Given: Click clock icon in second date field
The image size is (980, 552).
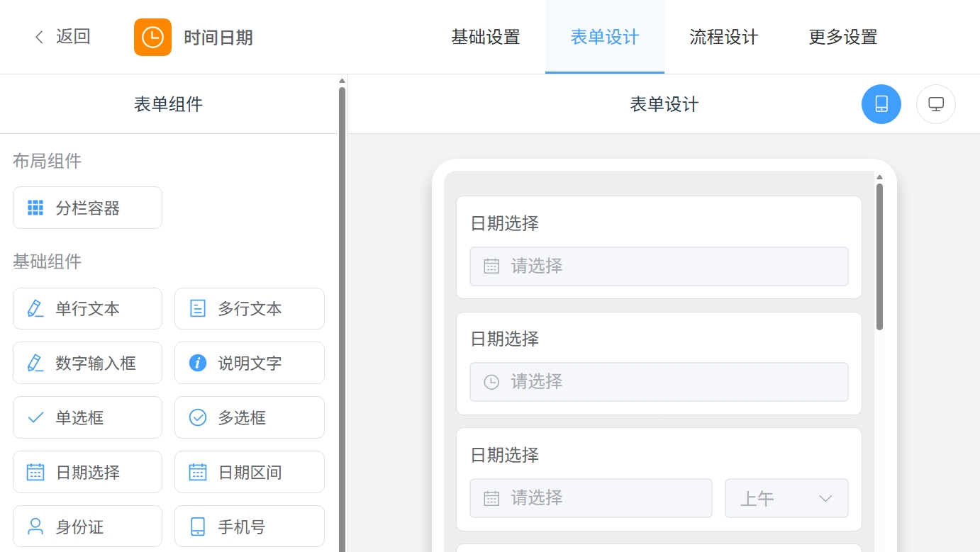Looking at the screenshot, I should pos(491,382).
